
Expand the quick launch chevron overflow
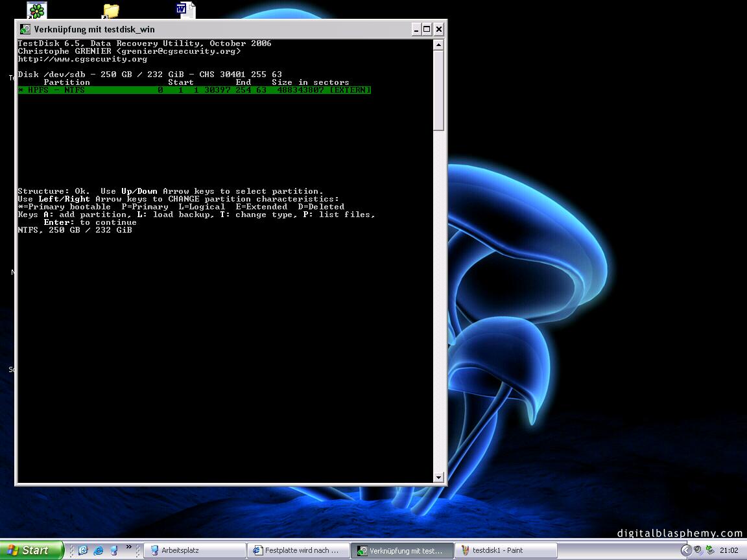click(x=128, y=548)
